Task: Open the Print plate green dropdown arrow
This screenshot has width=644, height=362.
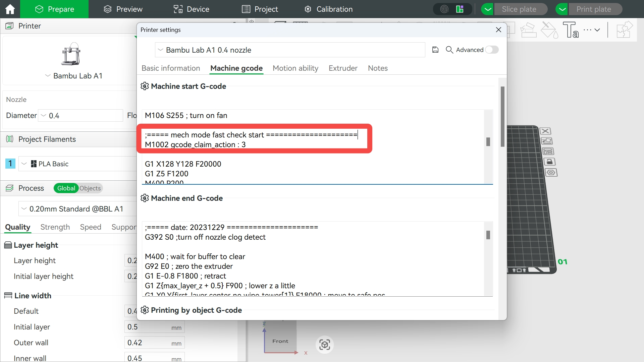Action: pyautogui.click(x=562, y=9)
